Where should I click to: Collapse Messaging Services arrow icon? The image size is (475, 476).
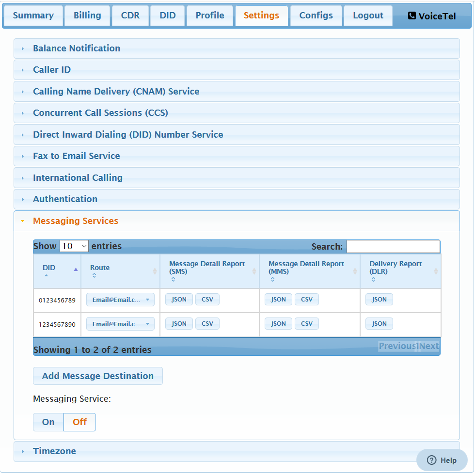[x=22, y=222]
